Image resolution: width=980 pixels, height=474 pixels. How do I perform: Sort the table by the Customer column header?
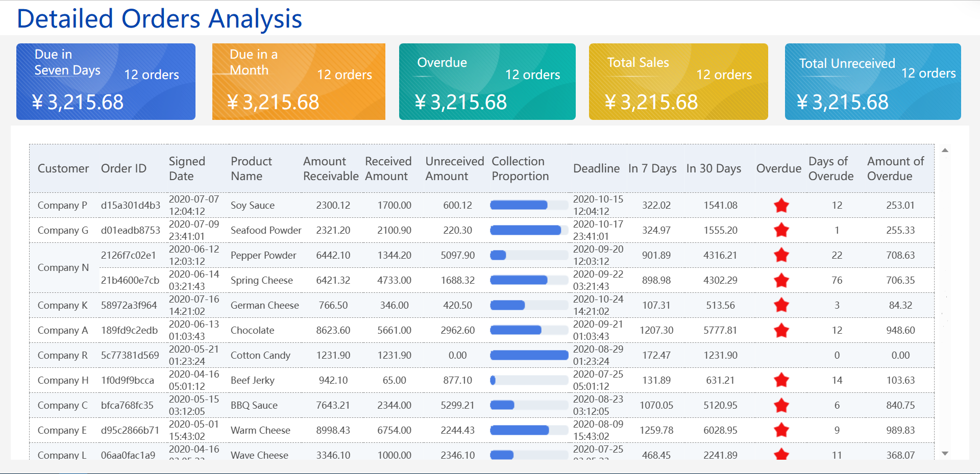(x=63, y=168)
